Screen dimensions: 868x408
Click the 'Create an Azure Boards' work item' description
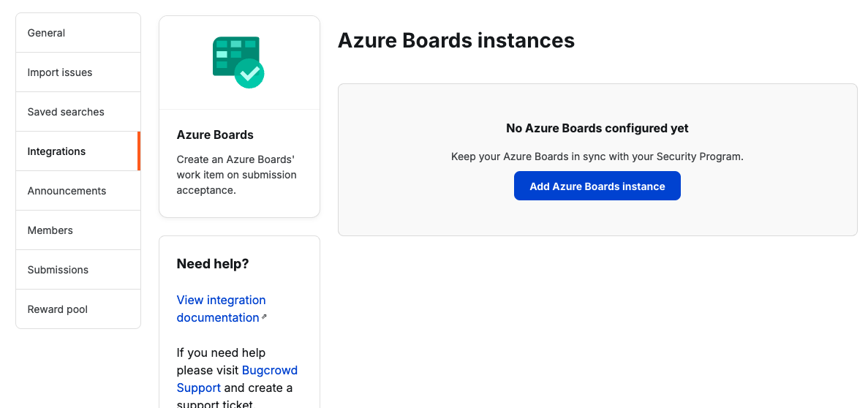[236, 175]
